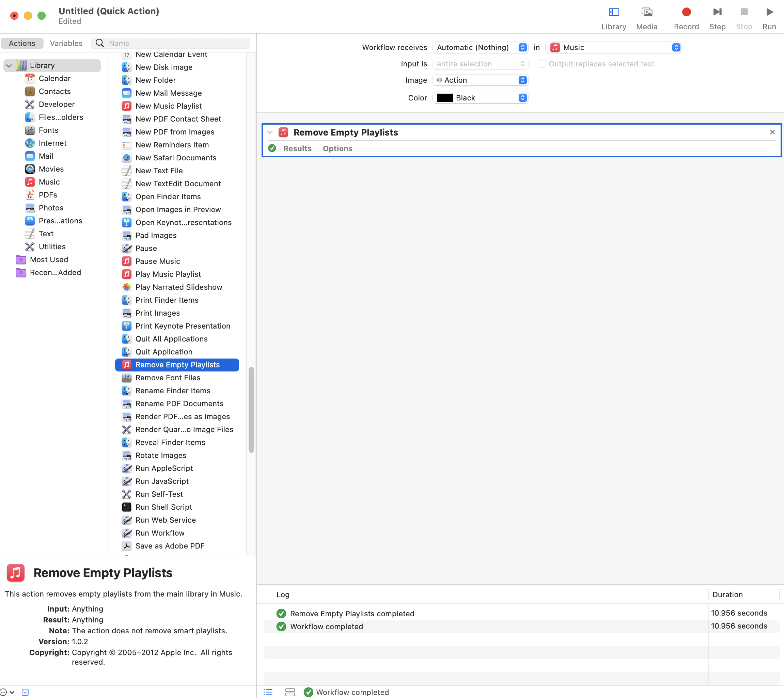The width and height of the screenshot is (784, 698).
Task: Enable Output replaces selected text
Action: (542, 64)
